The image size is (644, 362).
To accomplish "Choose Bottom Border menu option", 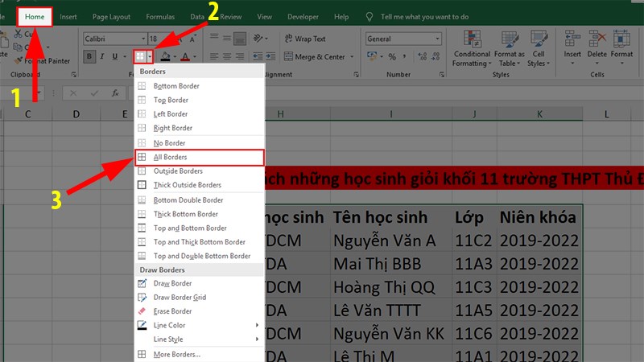I will pos(199,86).
